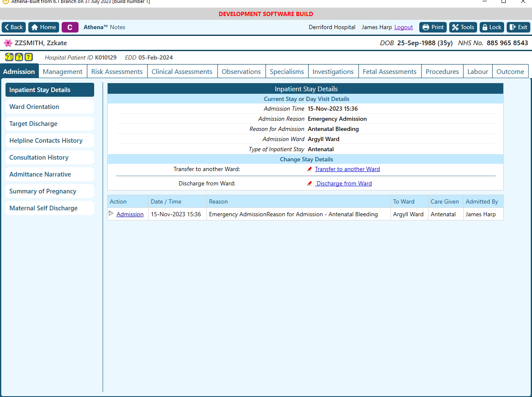Switch to the Investigations tab
The image size is (532, 397).
coord(333,71)
